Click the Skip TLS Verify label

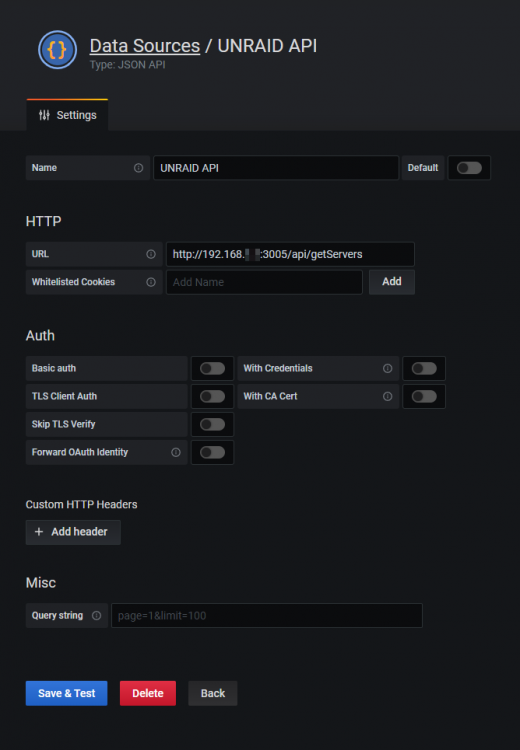coord(64,424)
